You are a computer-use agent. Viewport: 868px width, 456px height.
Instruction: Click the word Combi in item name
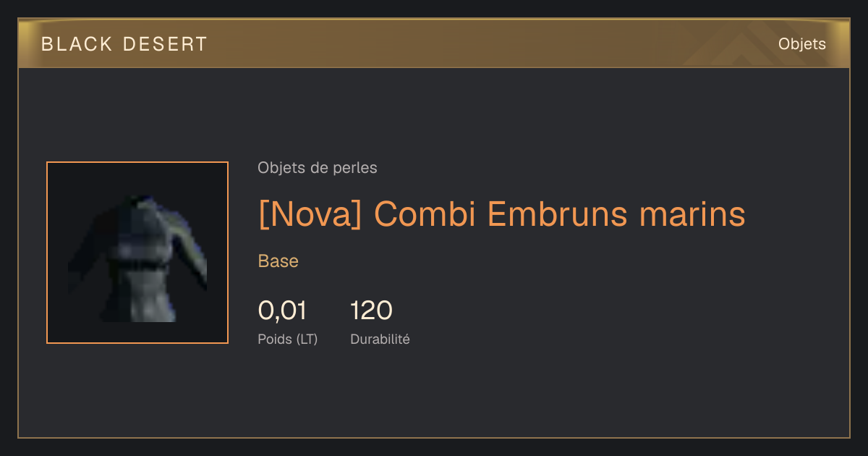point(424,214)
